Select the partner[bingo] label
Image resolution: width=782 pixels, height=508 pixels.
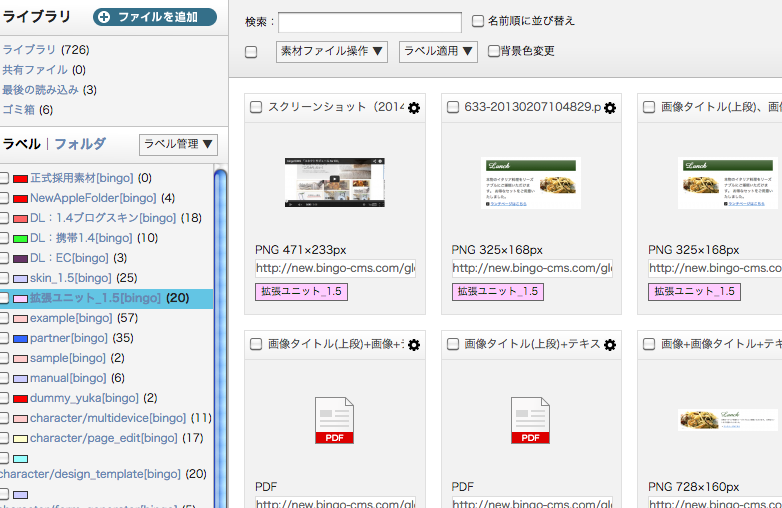69,338
